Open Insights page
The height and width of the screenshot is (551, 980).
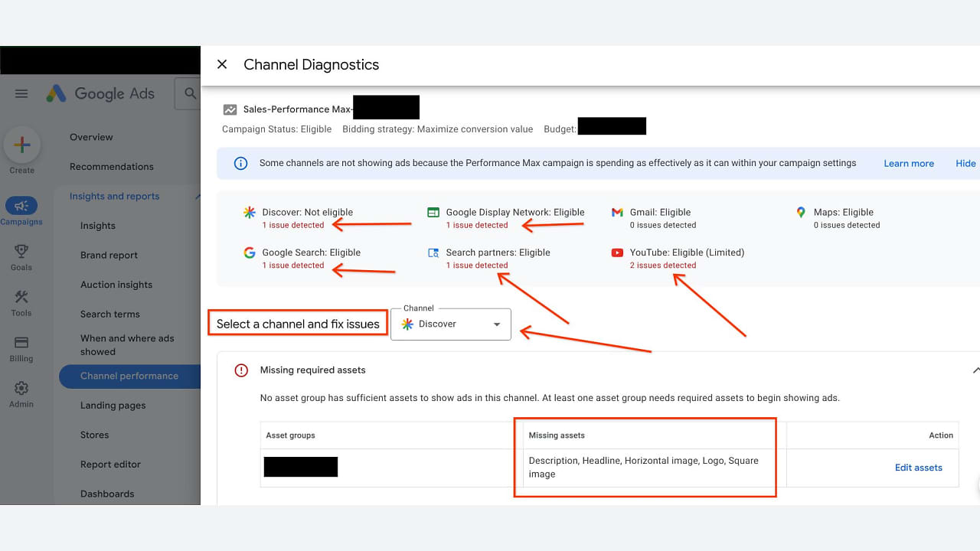pos(98,226)
